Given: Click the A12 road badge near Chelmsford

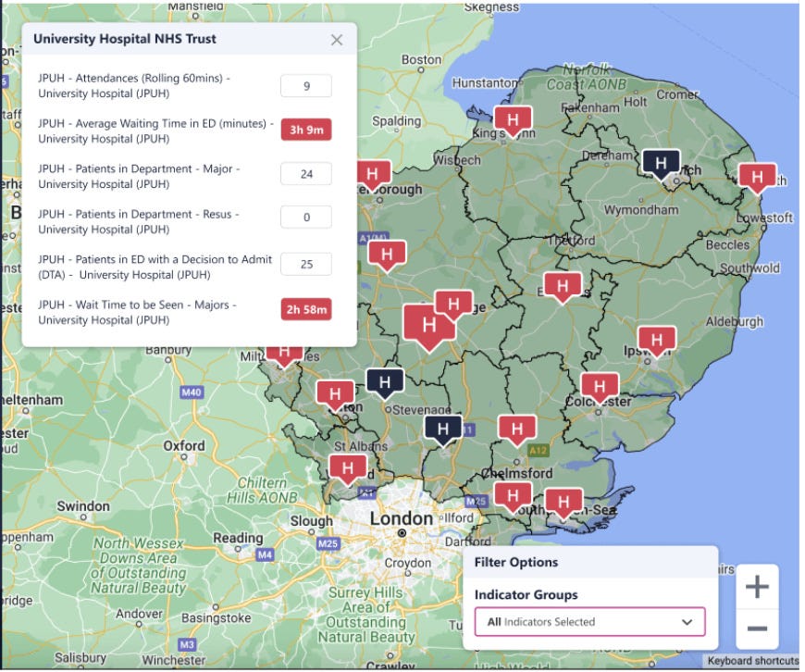Looking at the screenshot, I should point(538,451).
